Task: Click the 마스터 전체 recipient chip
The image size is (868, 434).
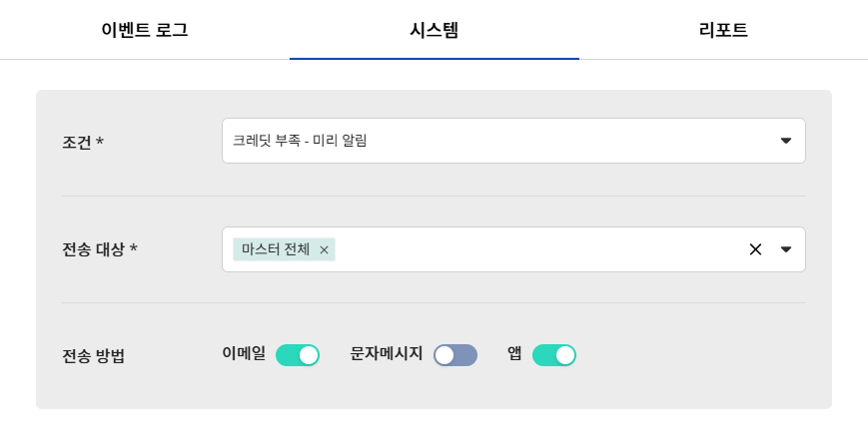Action: click(276, 249)
